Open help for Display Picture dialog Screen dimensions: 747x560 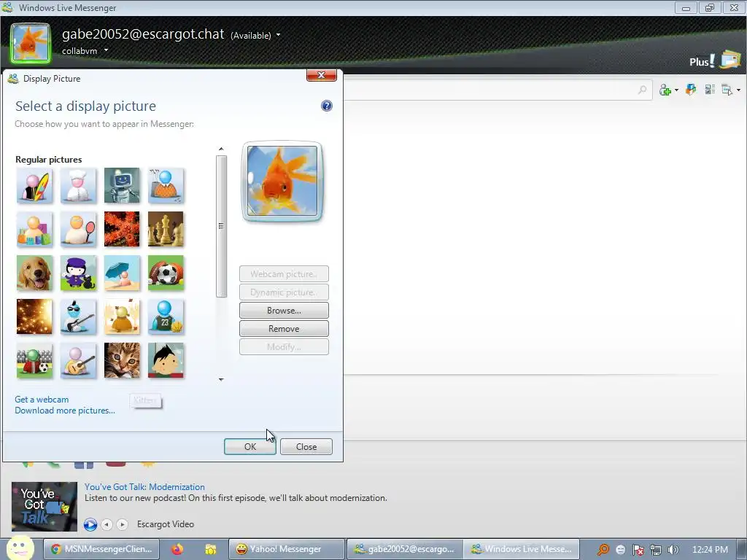tap(326, 106)
